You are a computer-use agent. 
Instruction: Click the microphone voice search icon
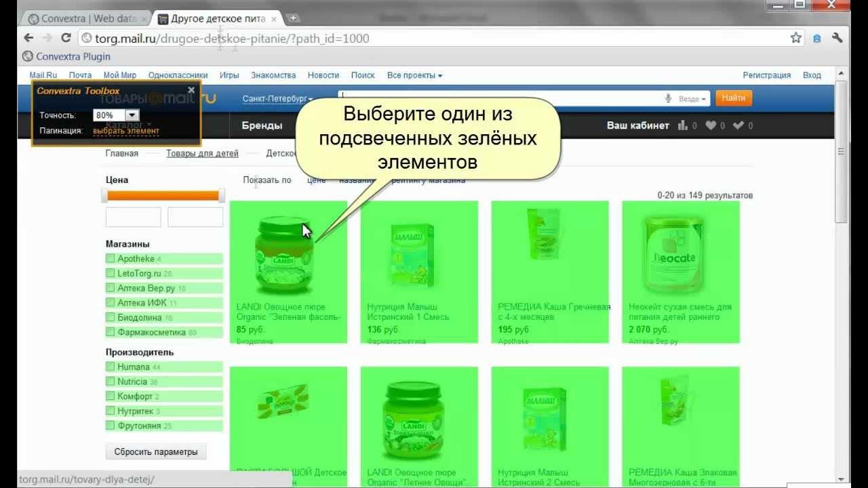click(x=669, y=98)
